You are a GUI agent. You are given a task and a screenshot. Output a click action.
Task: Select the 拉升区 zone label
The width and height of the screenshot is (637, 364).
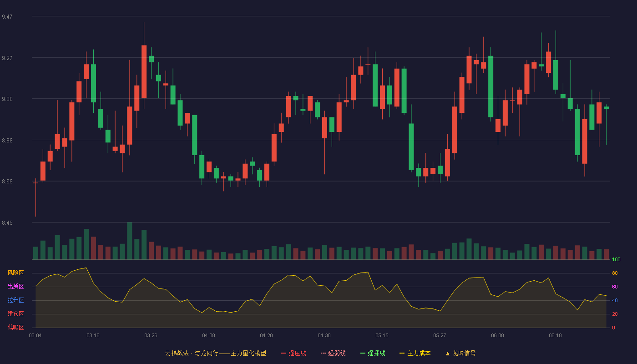16,300
